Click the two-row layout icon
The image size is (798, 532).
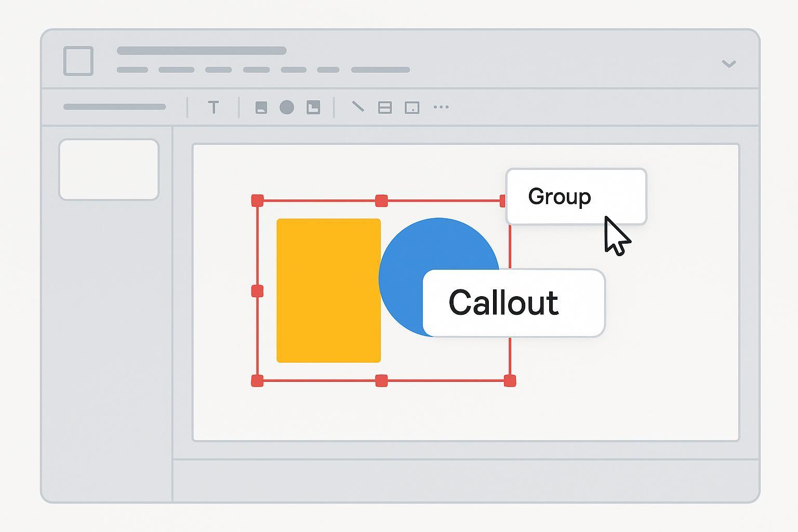(385, 108)
